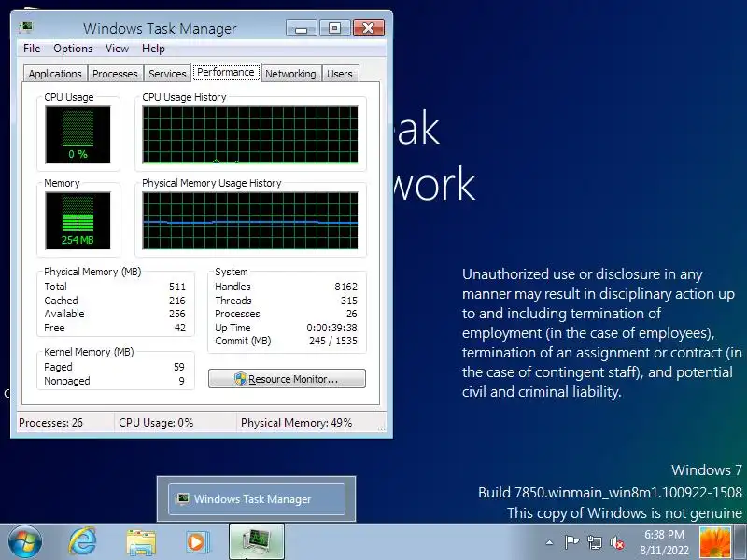The image size is (747, 560).
Task: Switch to the Services tab
Action: pos(167,74)
